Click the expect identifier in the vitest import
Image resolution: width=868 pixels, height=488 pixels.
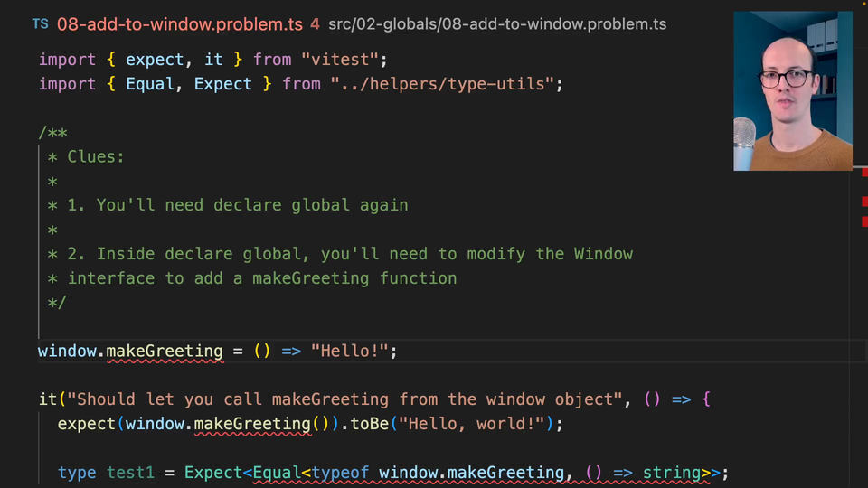coord(155,60)
